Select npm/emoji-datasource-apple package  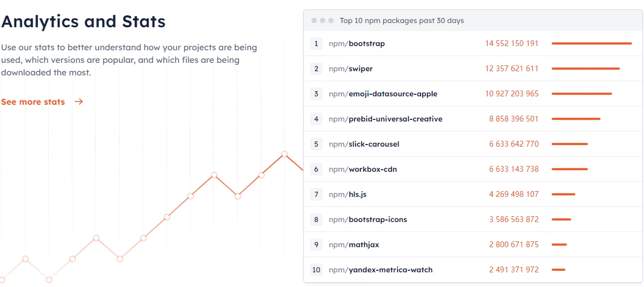tap(383, 94)
